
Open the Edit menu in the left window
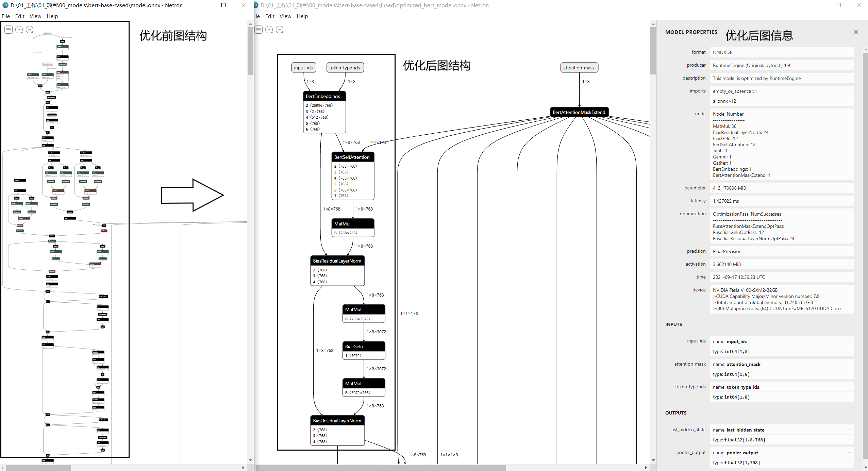[x=19, y=16]
